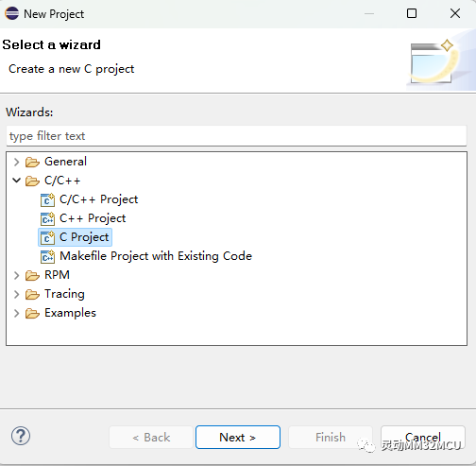Open help via question mark icon
This screenshot has width=476, height=466.
pos(21,436)
